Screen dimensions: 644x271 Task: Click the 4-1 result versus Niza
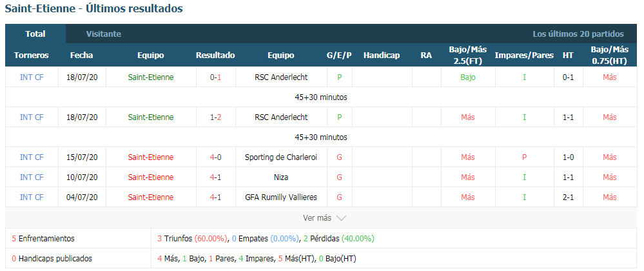point(215,177)
